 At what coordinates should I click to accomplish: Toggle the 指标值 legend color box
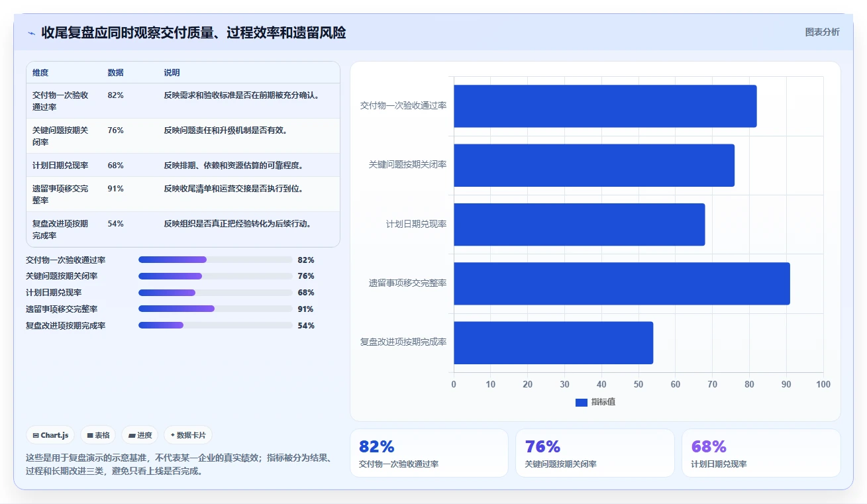(582, 402)
